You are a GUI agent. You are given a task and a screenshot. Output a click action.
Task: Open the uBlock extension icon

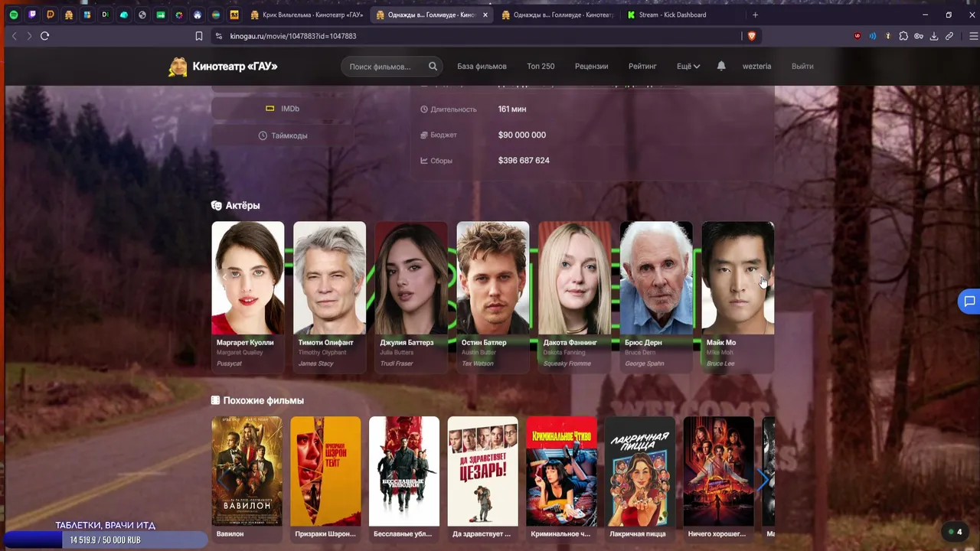click(x=857, y=36)
